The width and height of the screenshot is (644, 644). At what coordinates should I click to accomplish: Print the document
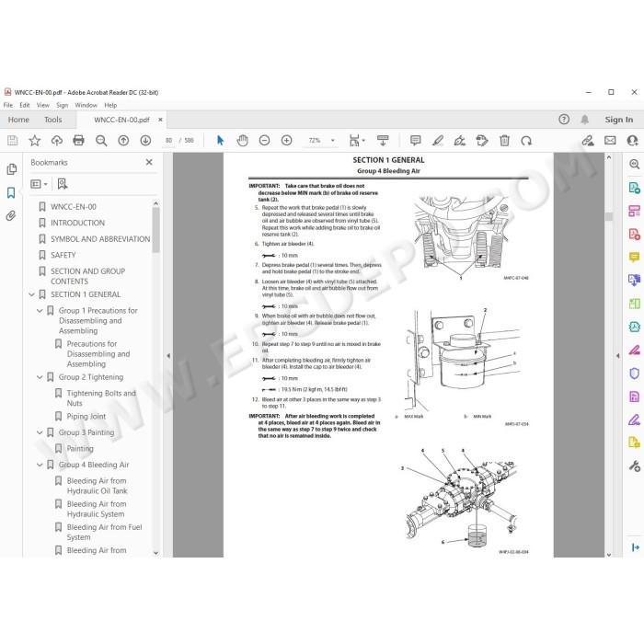(78, 141)
